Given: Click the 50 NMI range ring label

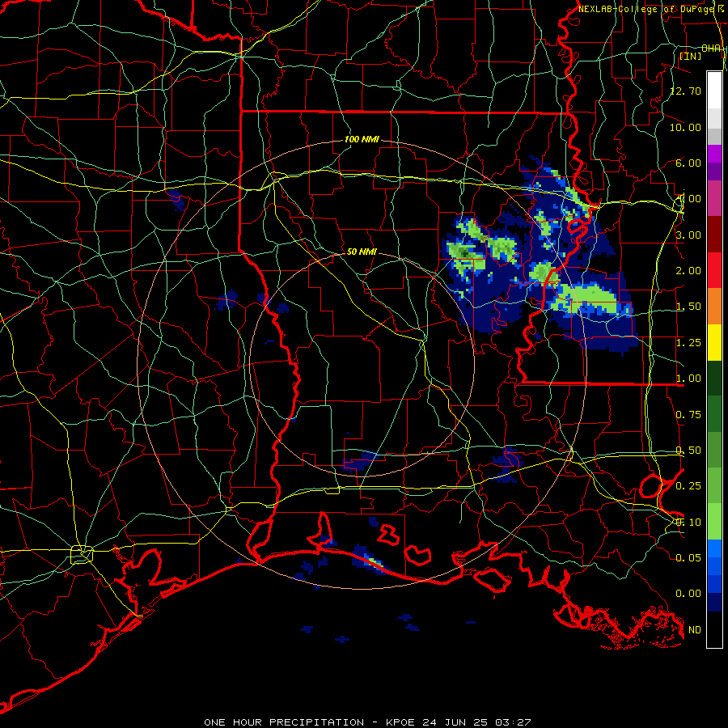Looking at the screenshot, I should pos(362,252).
